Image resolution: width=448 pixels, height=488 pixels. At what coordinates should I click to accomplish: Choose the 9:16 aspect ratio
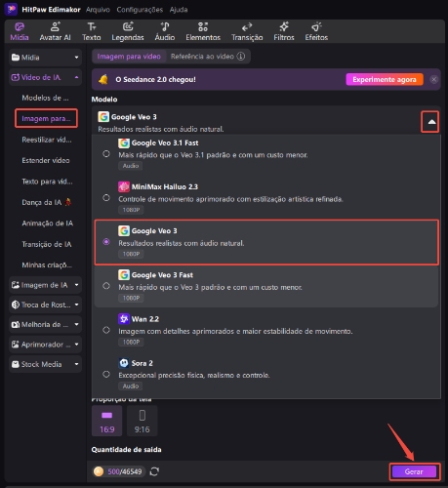(143, 421)
